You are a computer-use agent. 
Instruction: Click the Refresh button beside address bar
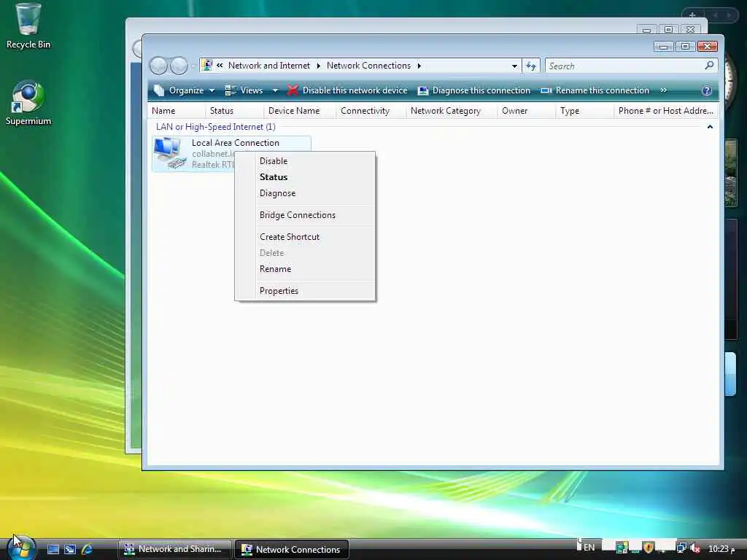[x=531, y=66]
